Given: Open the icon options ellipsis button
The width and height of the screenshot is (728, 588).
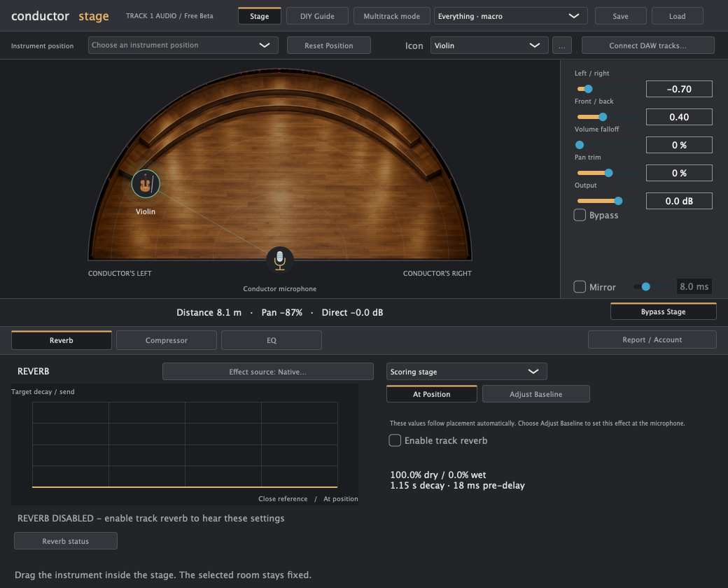Looking at the screenshot, I should 562,45.
